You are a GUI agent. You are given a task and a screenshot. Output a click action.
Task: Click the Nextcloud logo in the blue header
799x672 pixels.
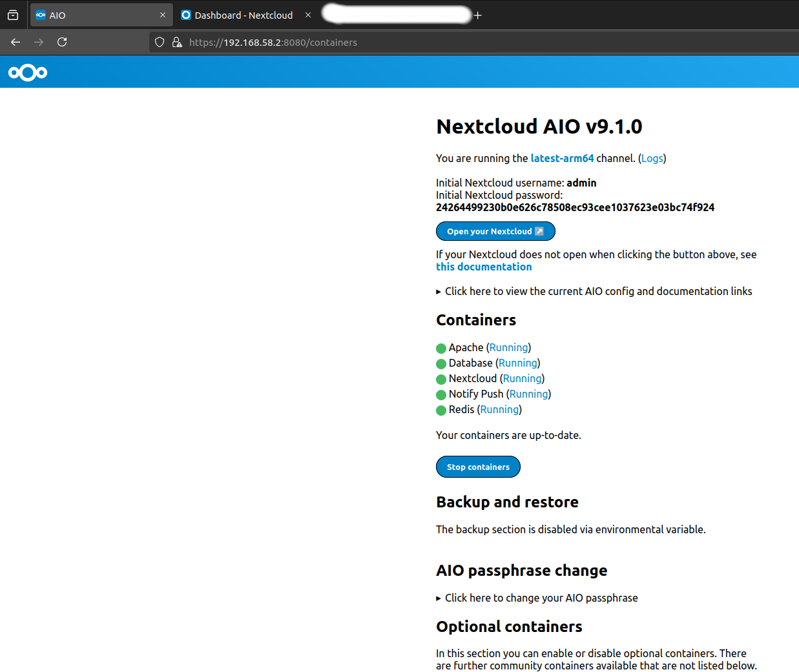pos(27,72)
